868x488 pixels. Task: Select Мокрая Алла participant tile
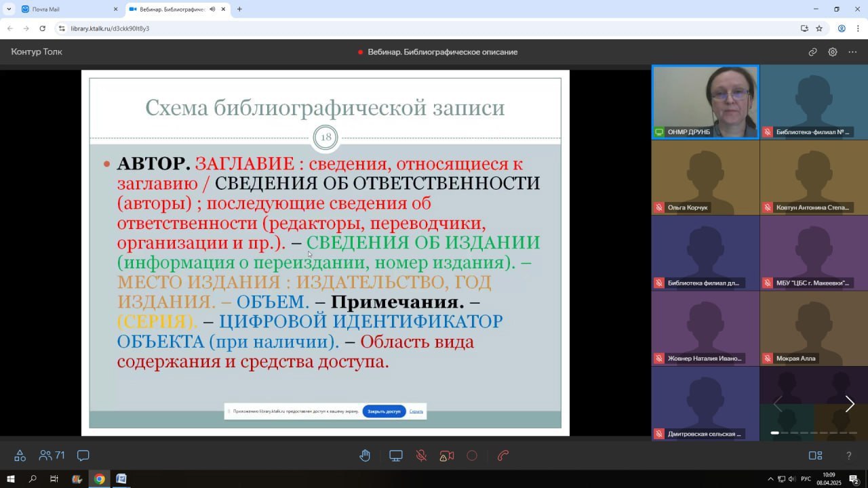(814, 328)
